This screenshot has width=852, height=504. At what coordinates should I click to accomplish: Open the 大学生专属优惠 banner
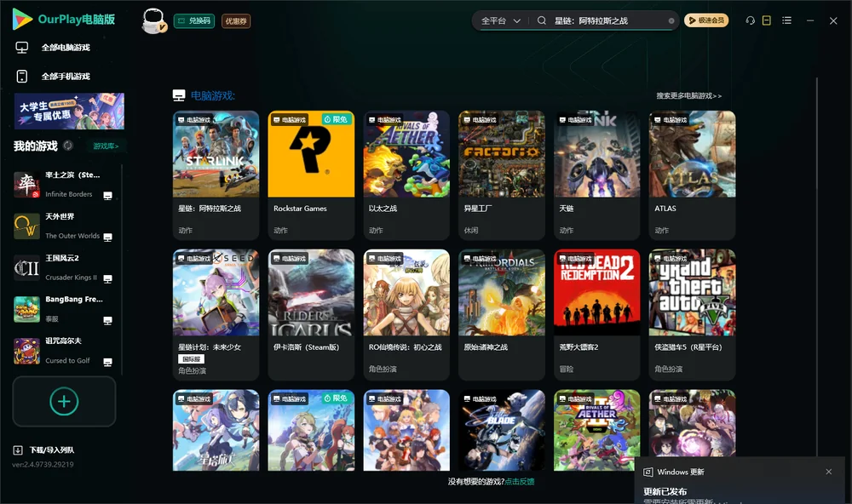[70, 111]
